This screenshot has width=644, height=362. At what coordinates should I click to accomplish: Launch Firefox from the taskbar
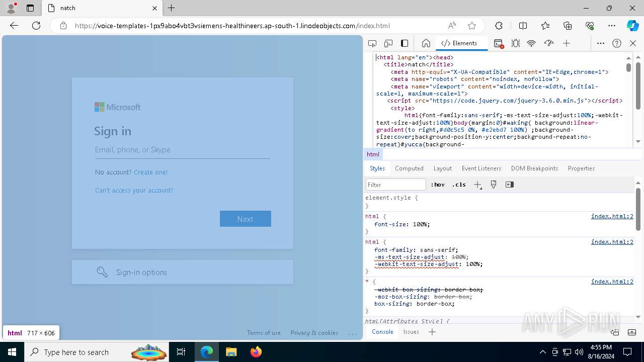point(256,352)
